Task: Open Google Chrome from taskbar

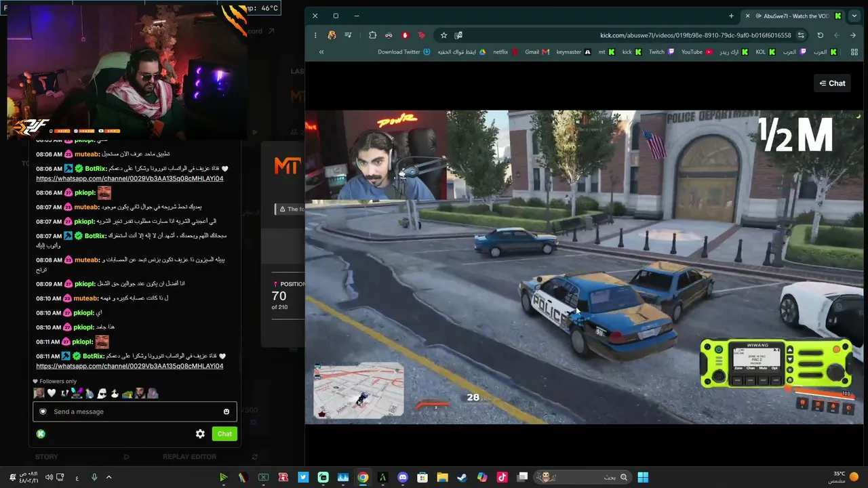Action: point(363,477)
